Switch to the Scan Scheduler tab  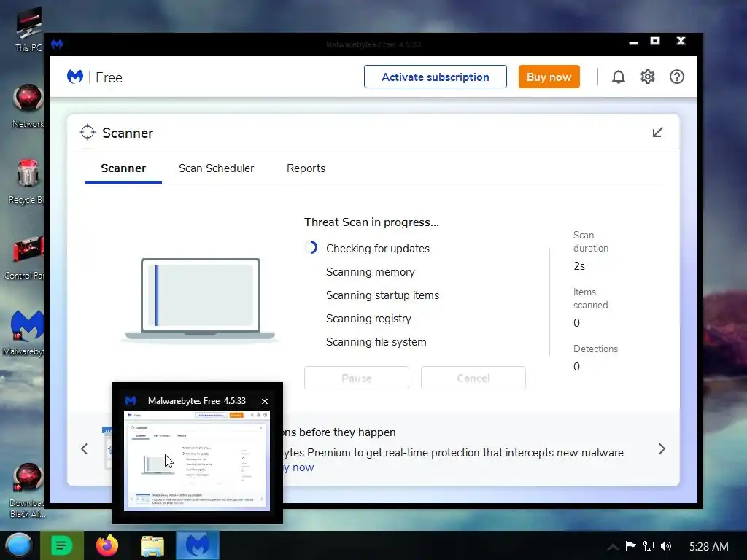(x=216, y=168)
